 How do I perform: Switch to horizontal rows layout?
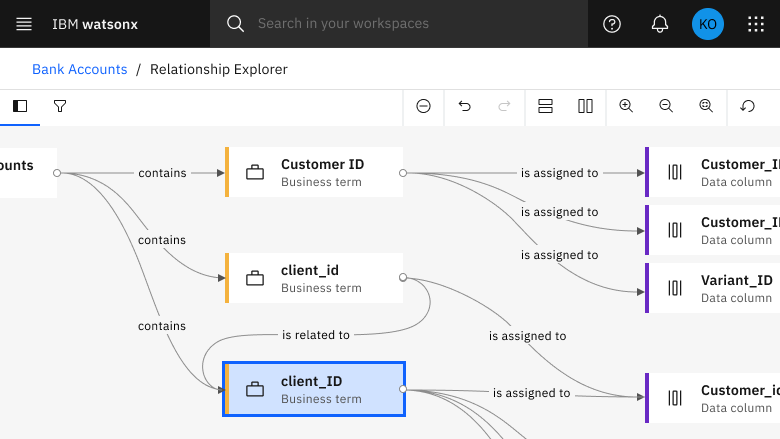(x=546, y=106)
